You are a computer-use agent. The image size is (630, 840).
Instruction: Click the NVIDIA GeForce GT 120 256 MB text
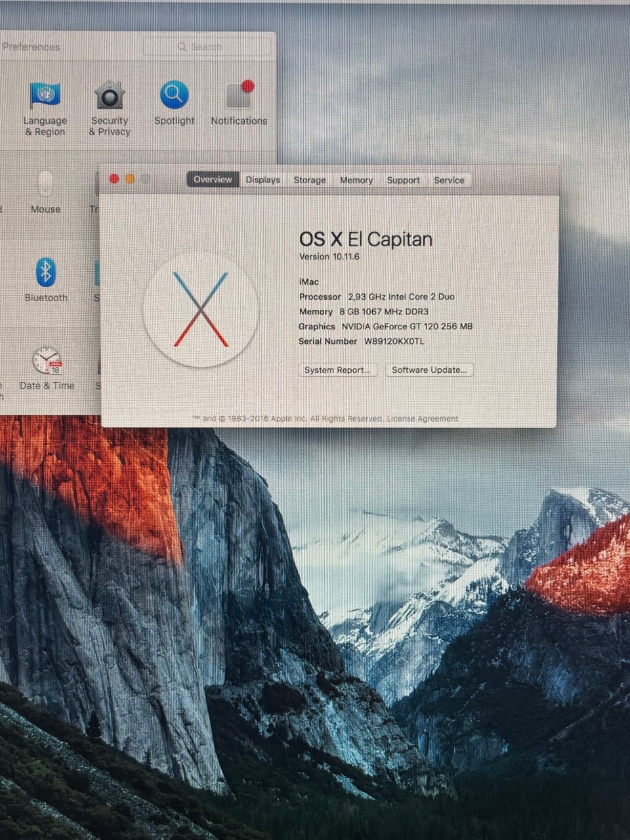click(x=407, y=326)
